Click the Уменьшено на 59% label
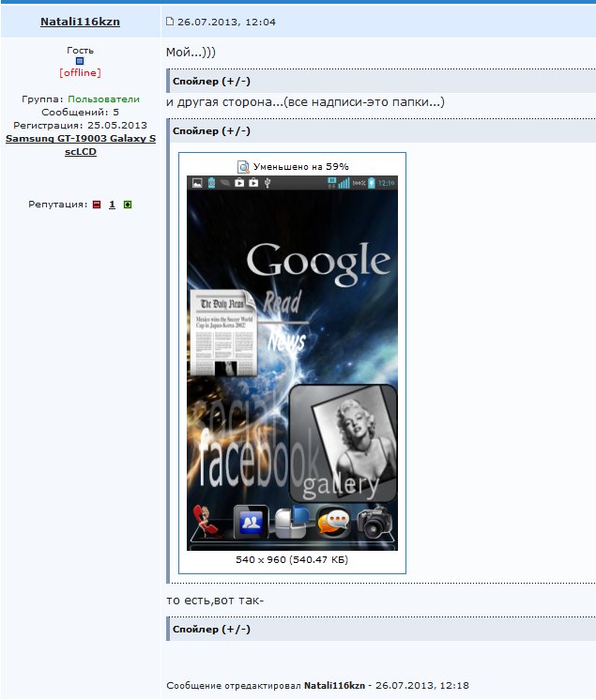The height and width of the screenshot is (700, 596). pos(301,166)
